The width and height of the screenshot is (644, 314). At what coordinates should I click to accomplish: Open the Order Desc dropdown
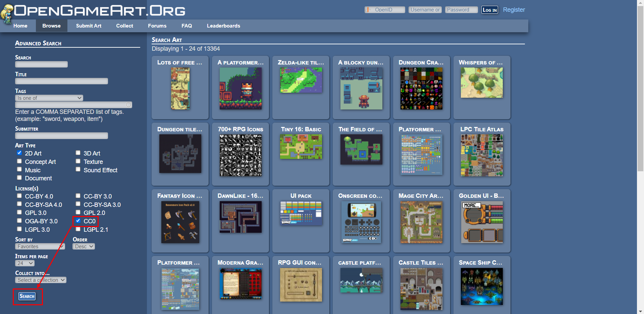84,246
